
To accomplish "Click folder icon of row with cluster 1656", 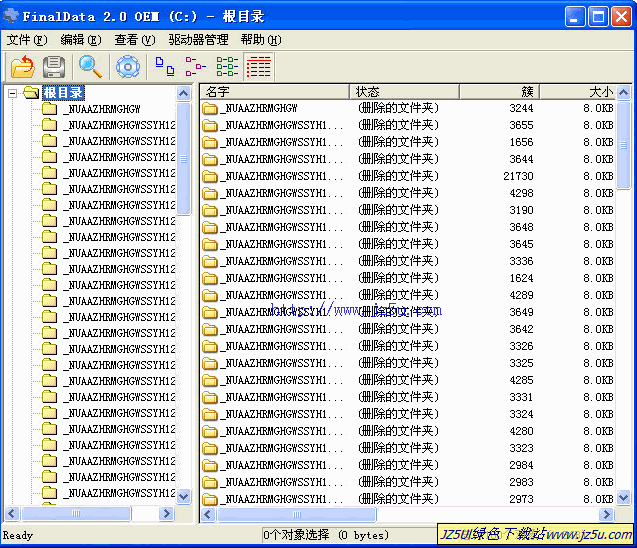I will [x=210, y=142].
